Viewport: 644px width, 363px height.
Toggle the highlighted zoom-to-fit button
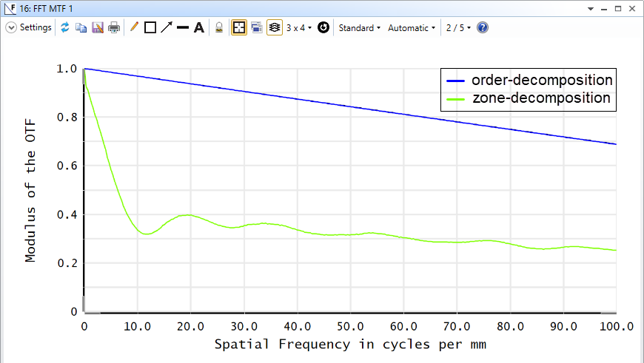pos(238,27)
